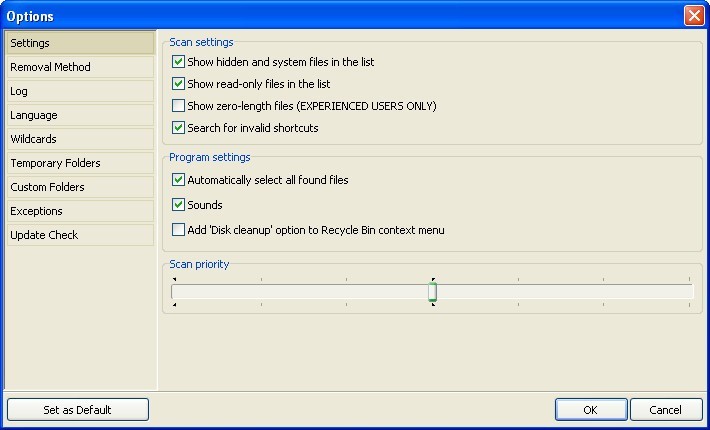Switch to Removal Method section
Viewport: 710px width, 430px height.
(x=81, y=67)
